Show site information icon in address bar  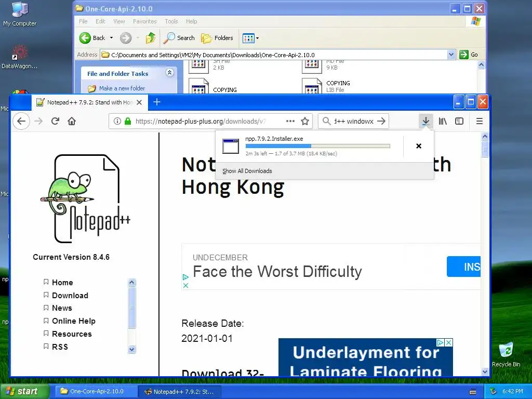[x=117, y=121]
